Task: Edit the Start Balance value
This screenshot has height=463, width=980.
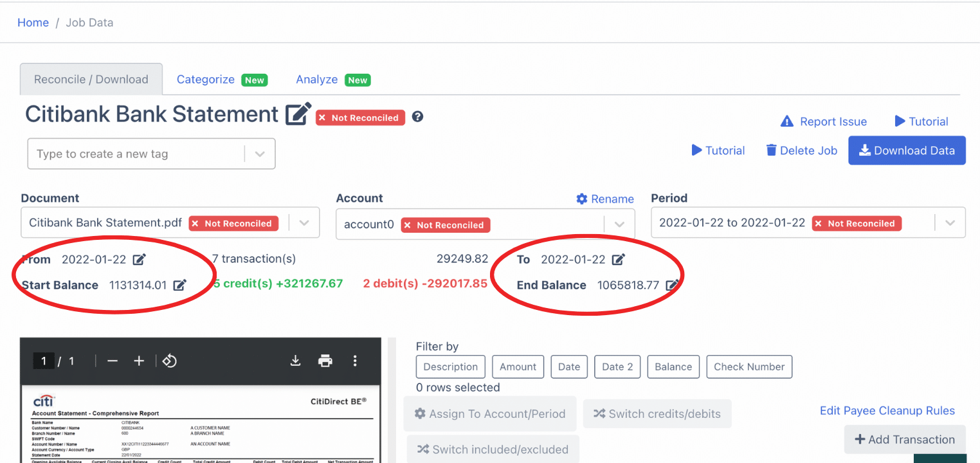Action: pos(180,285)
